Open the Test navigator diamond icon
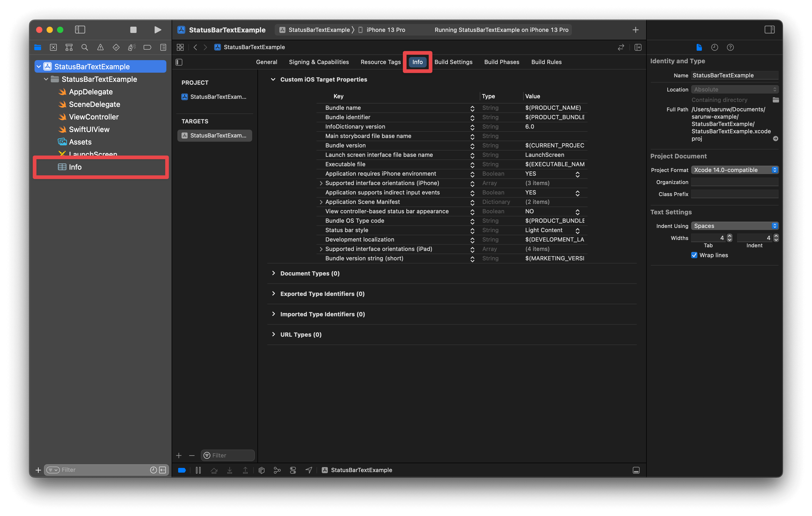 click(116, 47)
